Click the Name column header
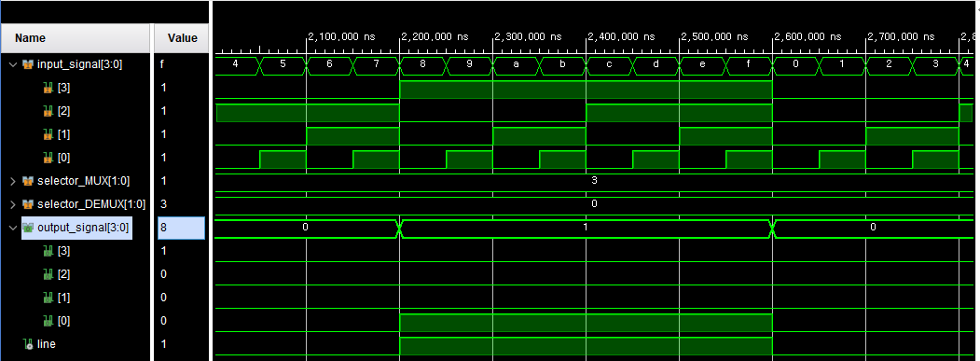Image resolution: width=980 pixels, height=361 pixels. pos(75,38)
